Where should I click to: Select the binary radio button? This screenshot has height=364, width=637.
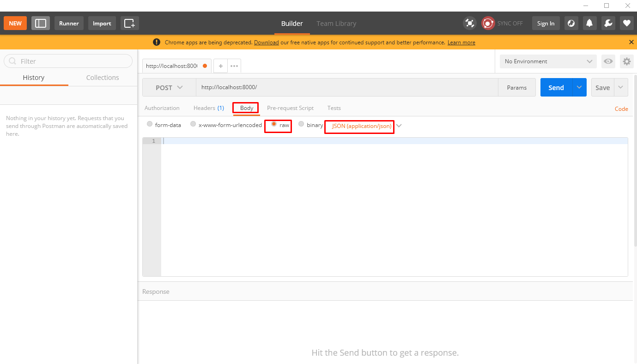301,124
